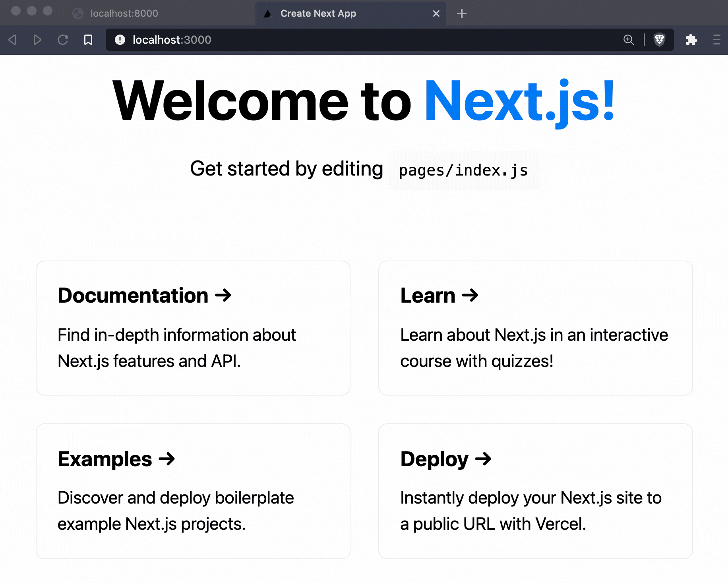
Task: Bookmark this page using the bookmark icon
Action: point(88,40)
